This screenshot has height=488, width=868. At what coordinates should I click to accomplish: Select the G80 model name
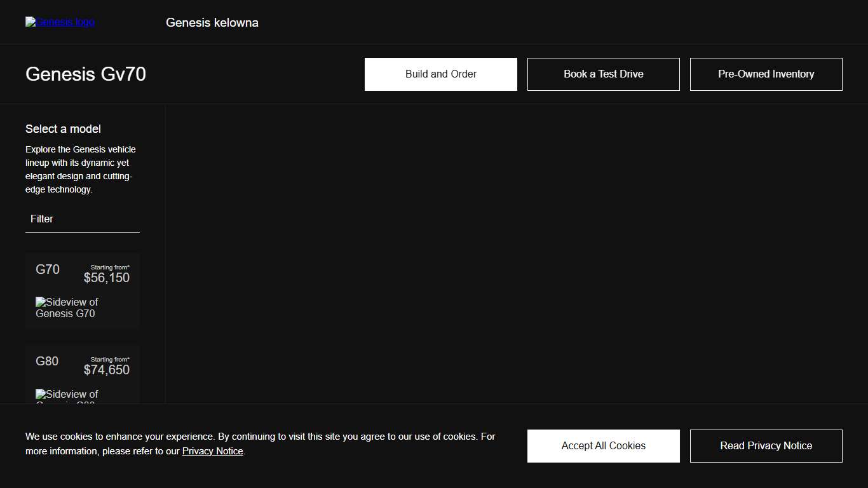click(x=47, y=362)
